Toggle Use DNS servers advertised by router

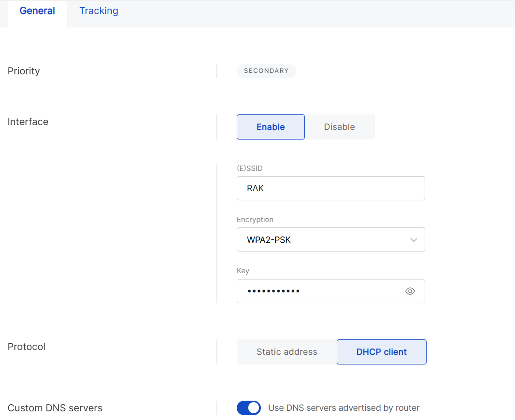[248, 407]
